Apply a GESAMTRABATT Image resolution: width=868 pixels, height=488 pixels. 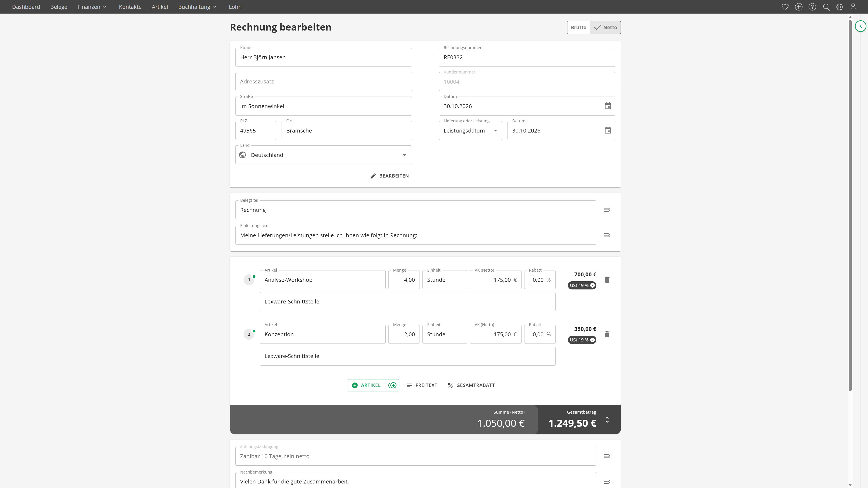coord(471,385)
